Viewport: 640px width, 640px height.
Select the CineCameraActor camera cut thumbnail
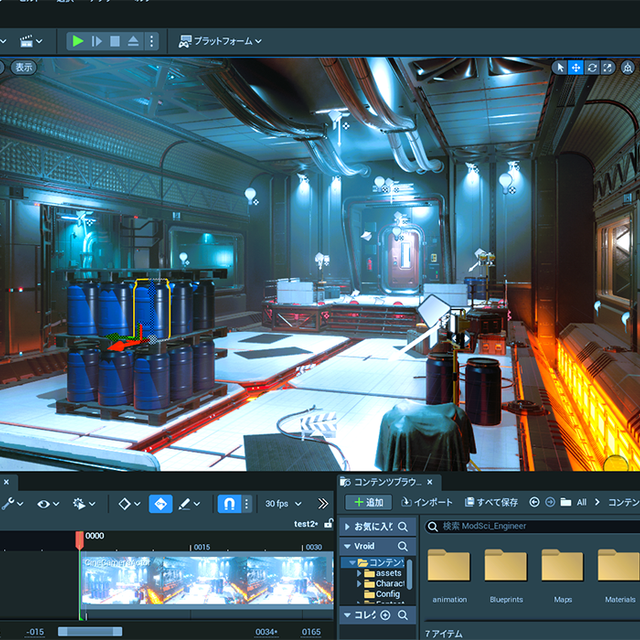(x=207, y=580)
